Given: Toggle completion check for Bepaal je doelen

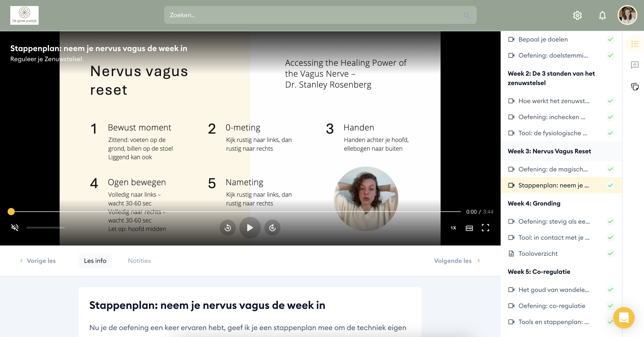Looking at the screenshot, I should pos(610,39).
